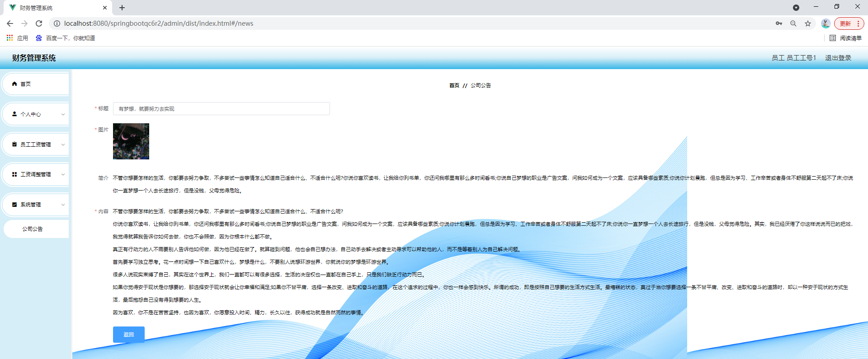Go to 首页 in sidebar
The height and width of the screenshot is (359, 868).
[x=36, y=84]
